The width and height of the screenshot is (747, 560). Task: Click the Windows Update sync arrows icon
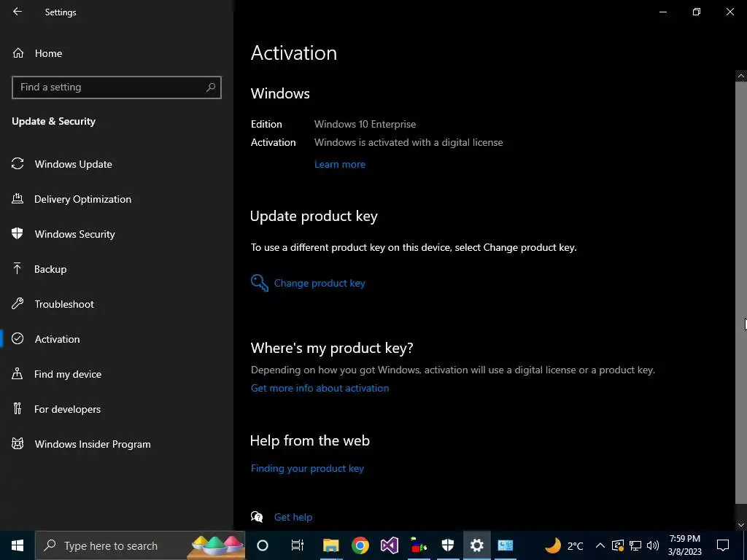point(18,164)
